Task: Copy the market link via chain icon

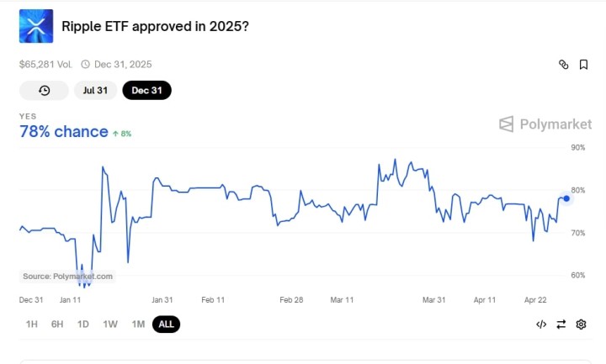Action: [x=564, y=65]
